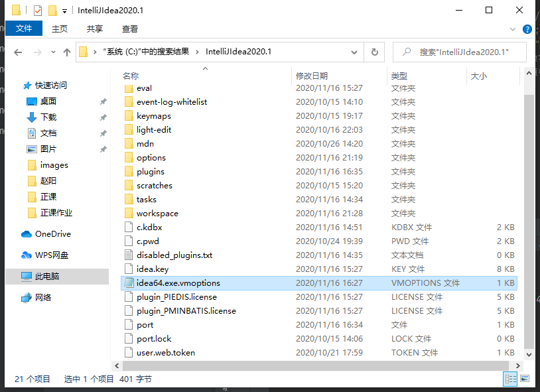Select 网络 in navigation pane

[42, 298]
